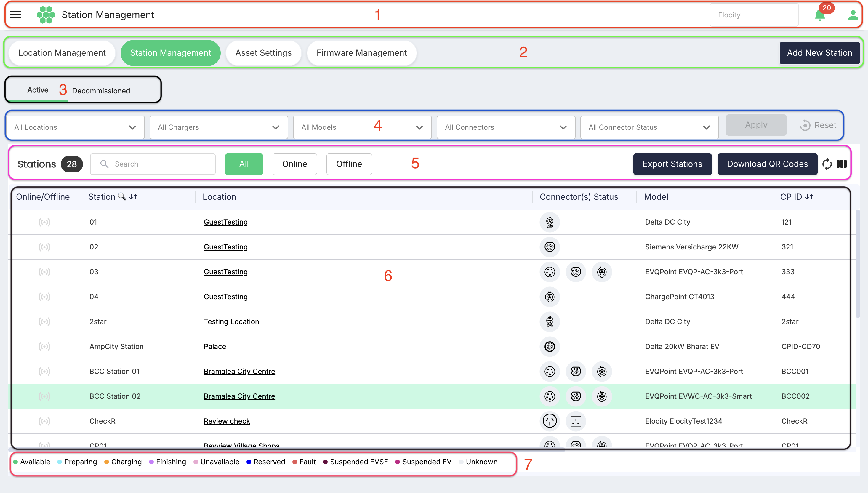Click the table vertical scrollbar
The image size is (868, 493).
tap(858, 264)
